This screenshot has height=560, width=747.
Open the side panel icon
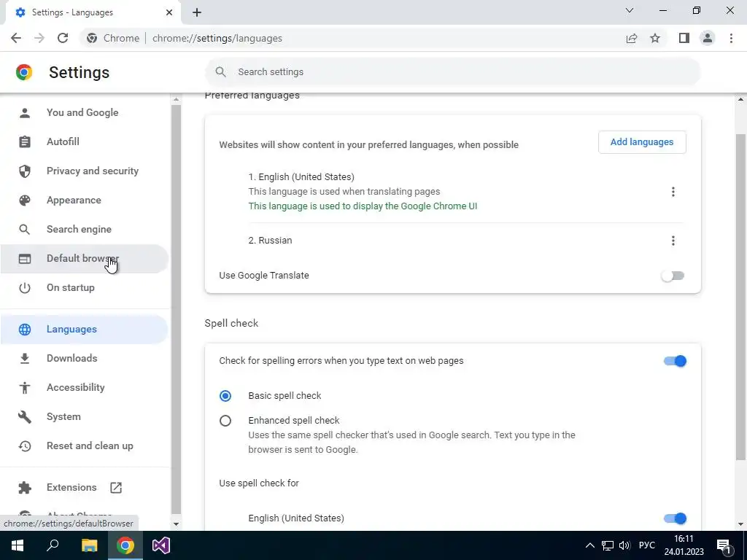tap(684, 38)
